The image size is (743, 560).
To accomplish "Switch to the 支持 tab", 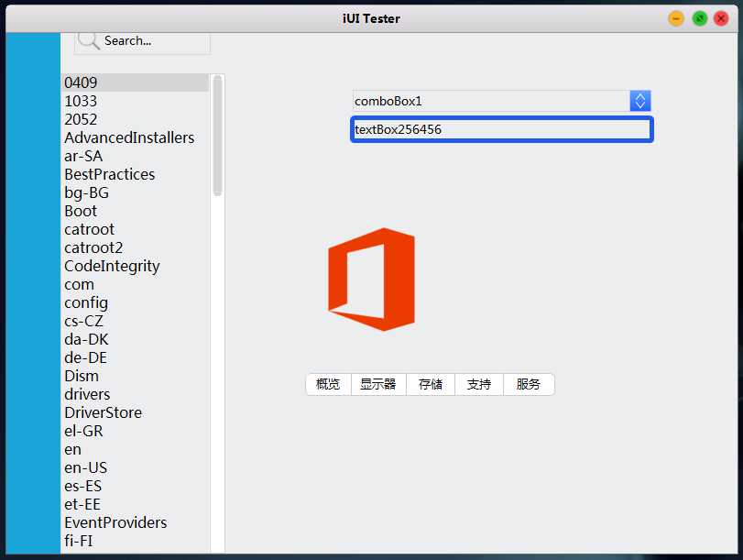I will [479, 384].
